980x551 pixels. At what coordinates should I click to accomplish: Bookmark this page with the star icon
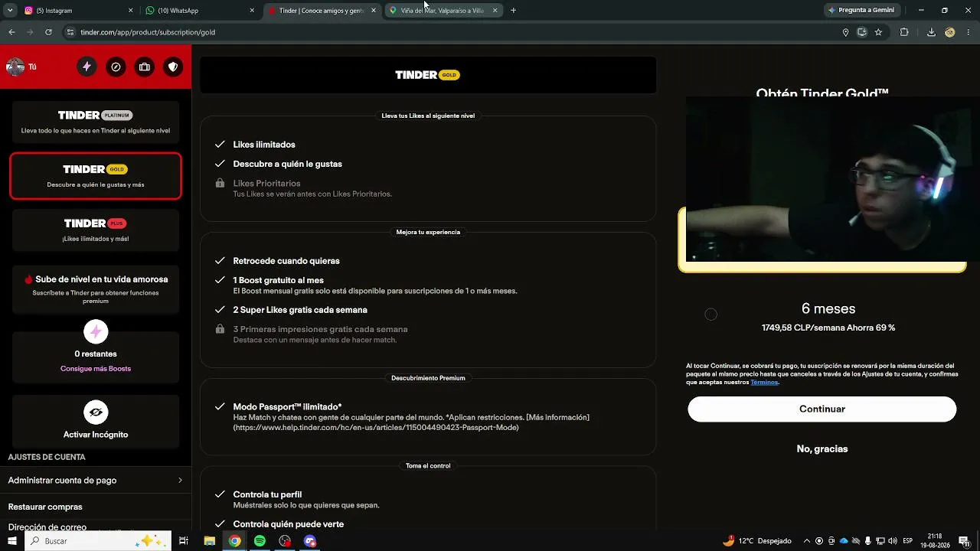[878, 32]
